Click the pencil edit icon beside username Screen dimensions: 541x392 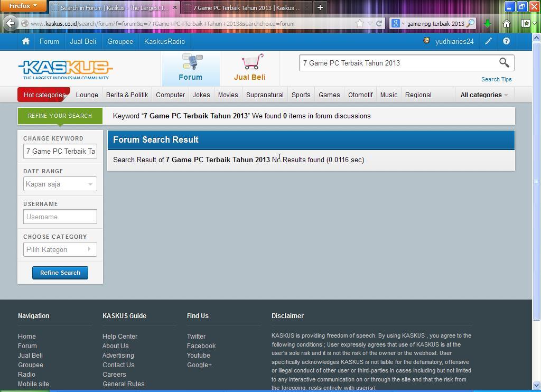click(488, 41)
